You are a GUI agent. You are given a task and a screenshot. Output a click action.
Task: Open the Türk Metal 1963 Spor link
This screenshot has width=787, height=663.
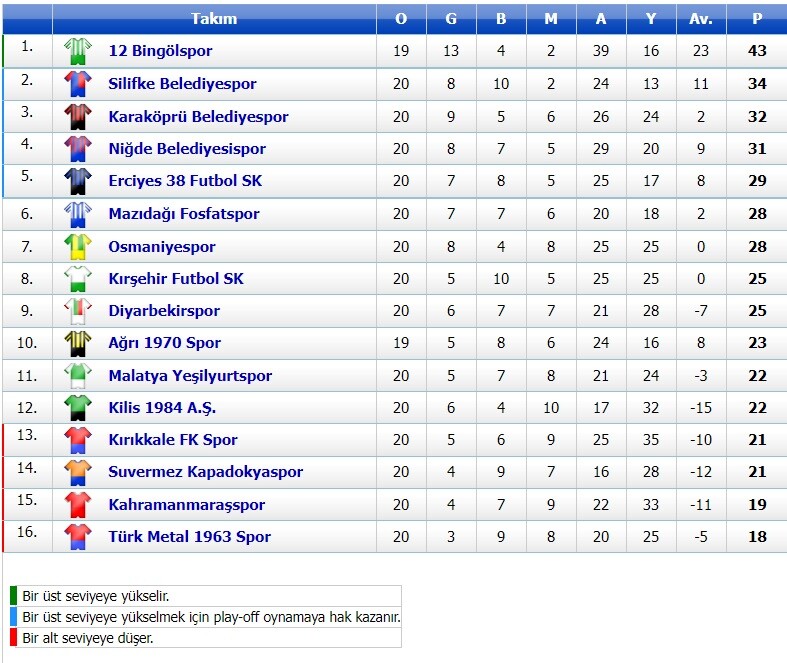pos(189,537)
